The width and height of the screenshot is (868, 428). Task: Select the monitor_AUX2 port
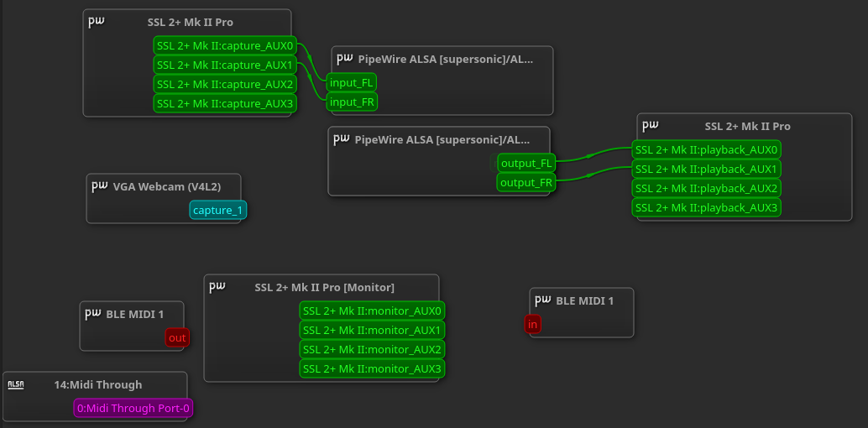pos(372,349)
